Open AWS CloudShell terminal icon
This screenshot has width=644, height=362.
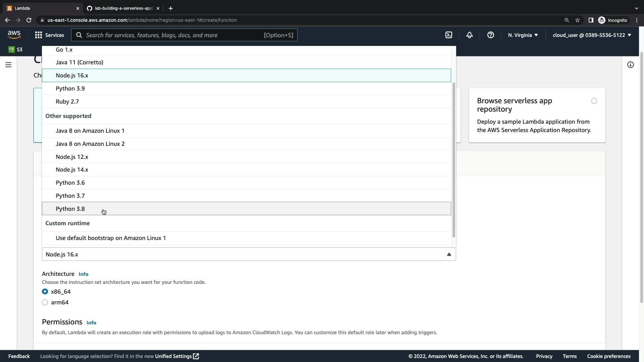pos(448,35)
